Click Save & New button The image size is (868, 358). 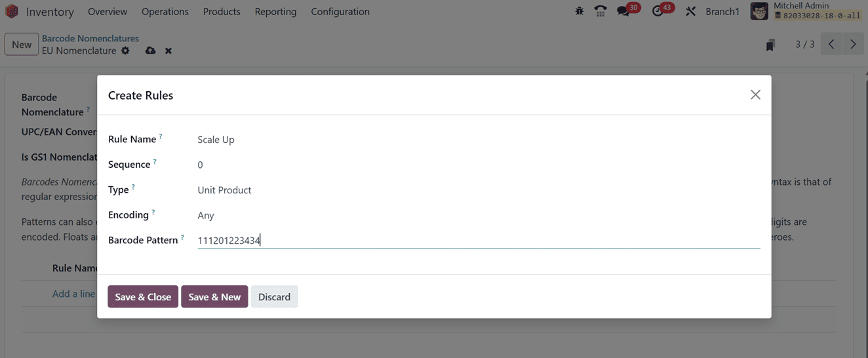point(214,297)
